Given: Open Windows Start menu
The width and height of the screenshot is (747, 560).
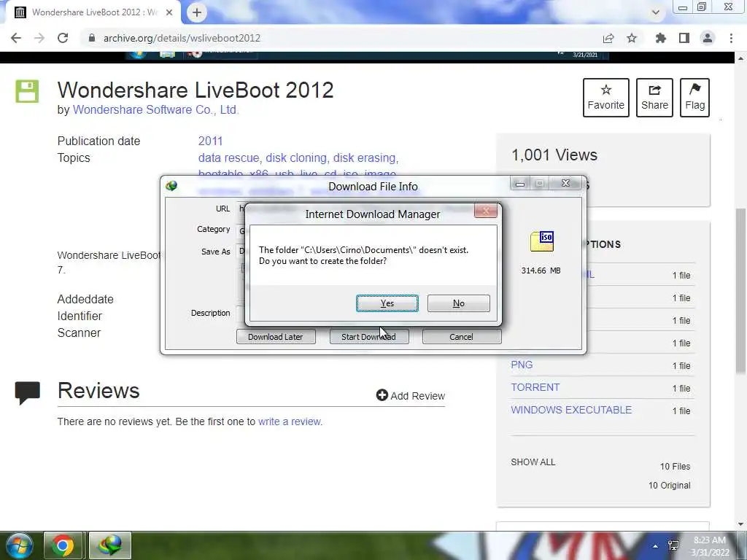Looking at the screenshot, I should (x=18, y=545).
